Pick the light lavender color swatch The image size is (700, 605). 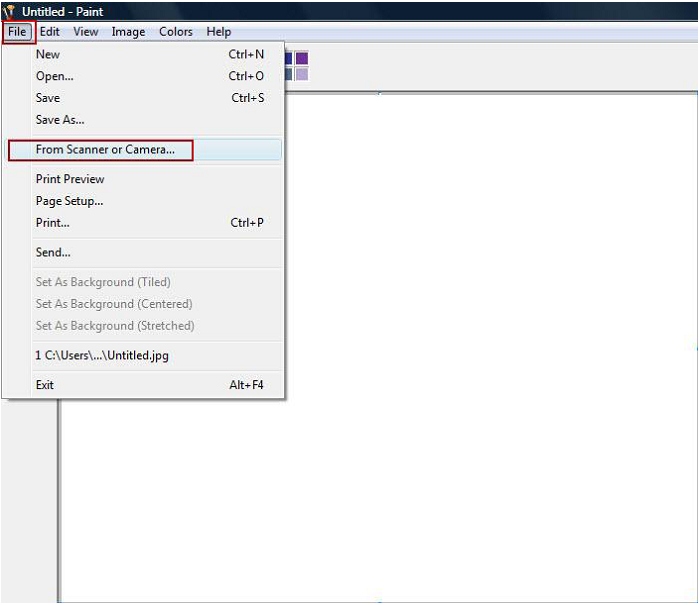click(301, 74)
